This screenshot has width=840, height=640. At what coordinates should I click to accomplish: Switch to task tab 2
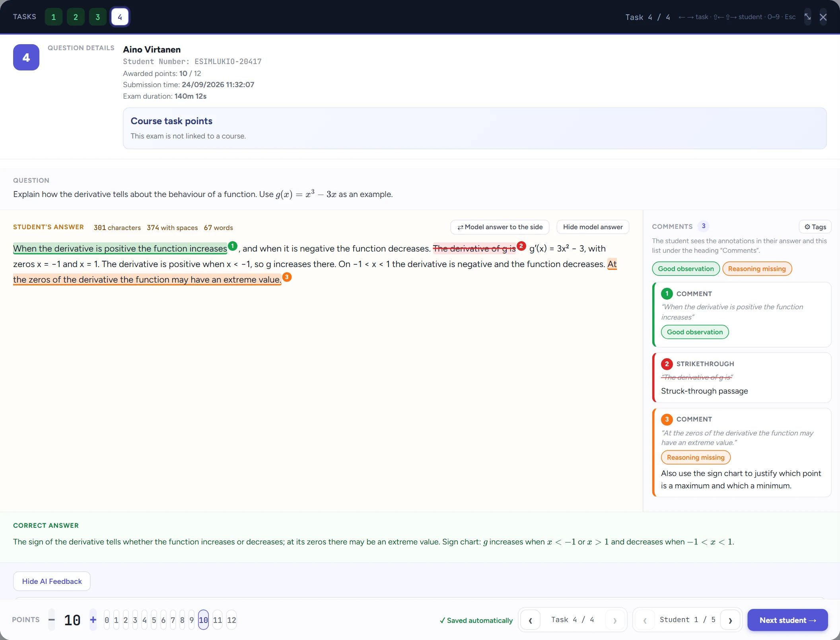coord(76,17)
